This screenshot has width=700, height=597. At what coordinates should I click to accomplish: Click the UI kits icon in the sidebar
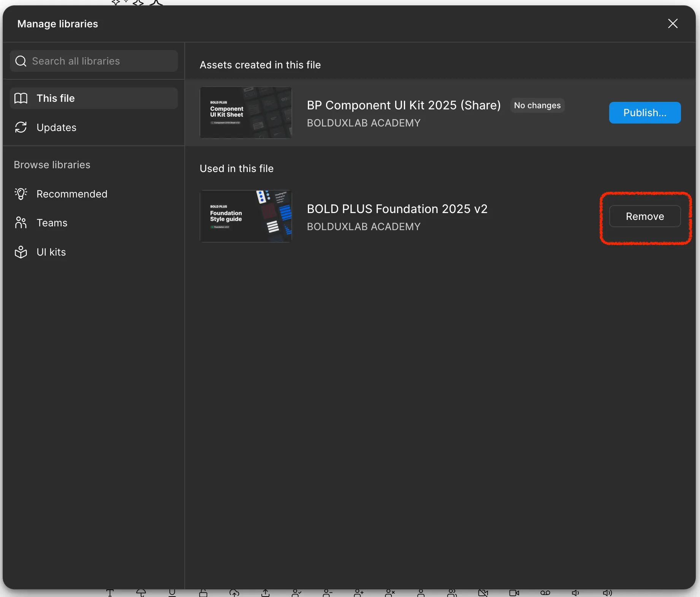tap(21, 252)
